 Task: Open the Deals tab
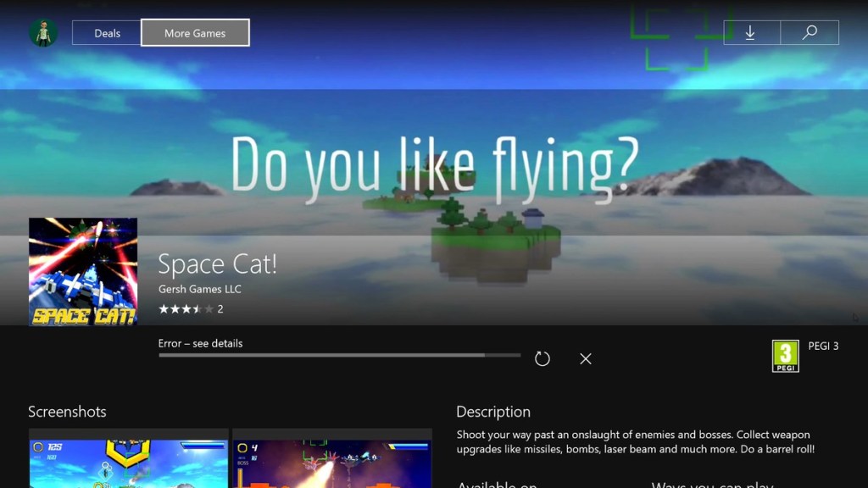(107, 33)
